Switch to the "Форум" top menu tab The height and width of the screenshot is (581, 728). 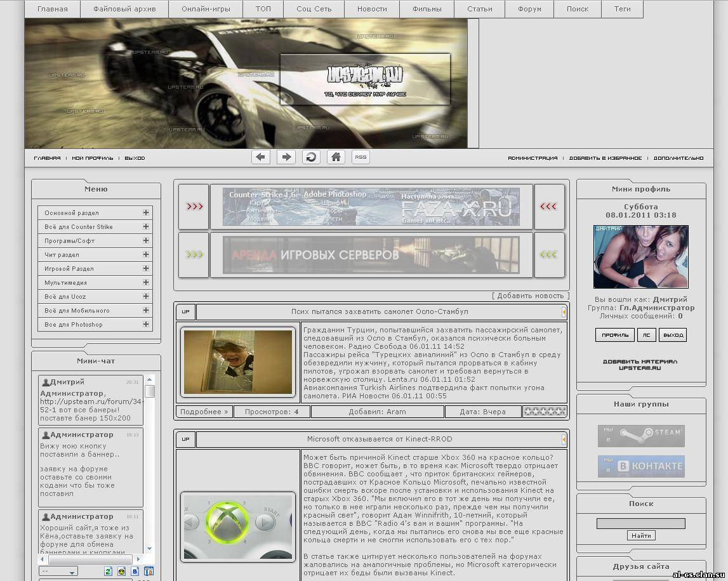[x=529, y=9]
